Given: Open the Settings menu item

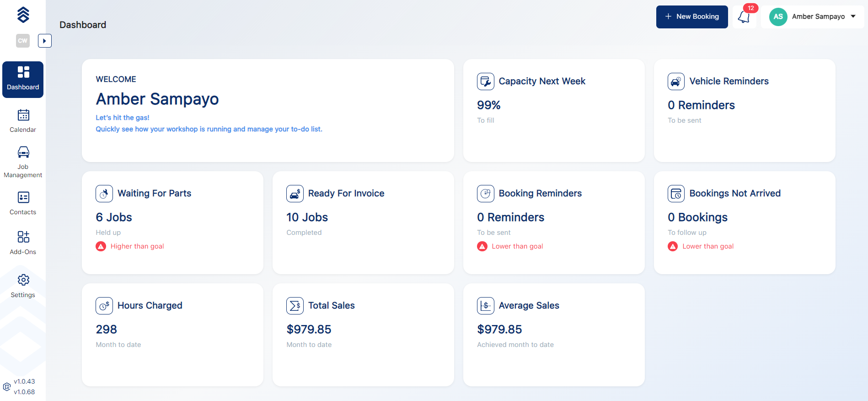Looking at the screenshot, I should [x=23, y=286].
